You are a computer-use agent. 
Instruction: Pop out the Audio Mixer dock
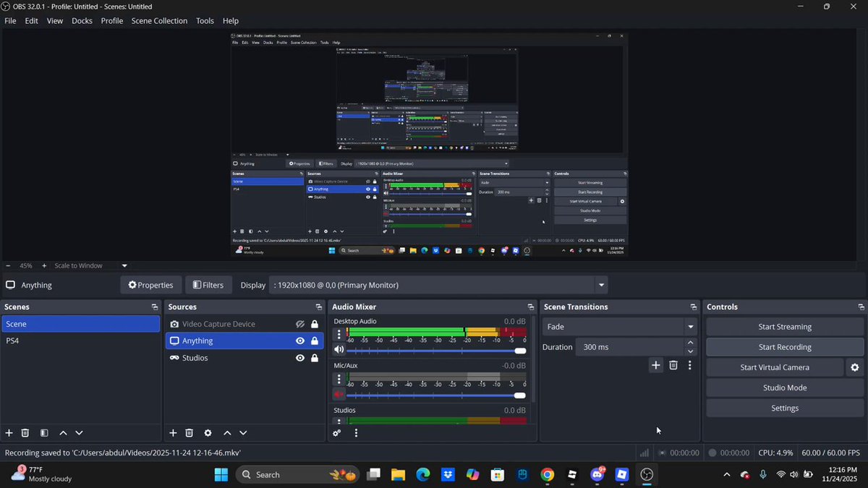(x=530, y=307)
